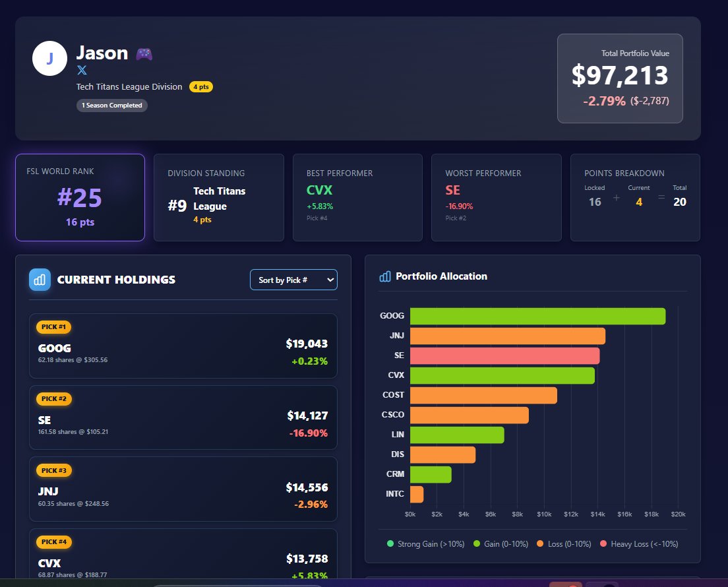Image resolution: width=728 pixels, height=587 pixels.
Task: Click the Current Holdings bar chart icon
Action: [x=40, y=280]
